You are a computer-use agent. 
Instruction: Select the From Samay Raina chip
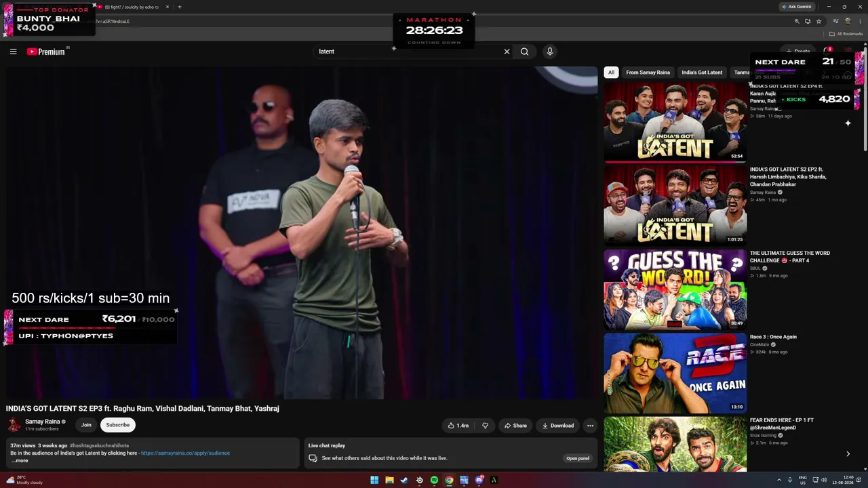click(x=648, y=73)
